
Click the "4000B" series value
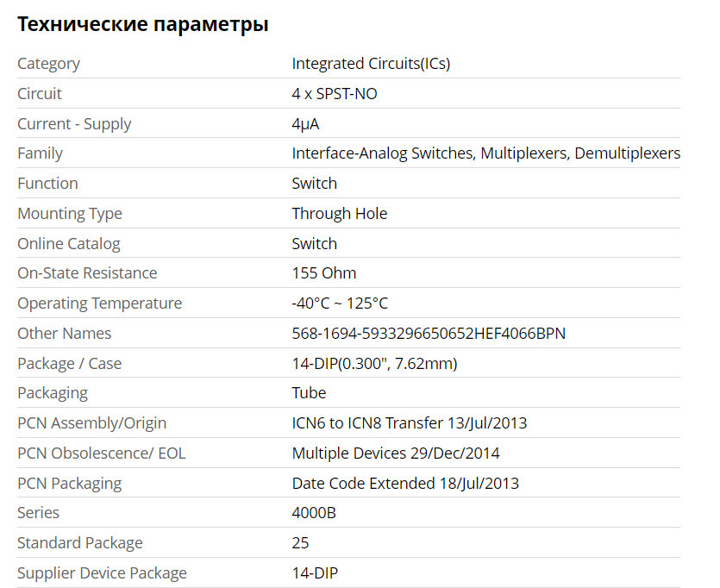pyautogui.click(x=314, y=513)
